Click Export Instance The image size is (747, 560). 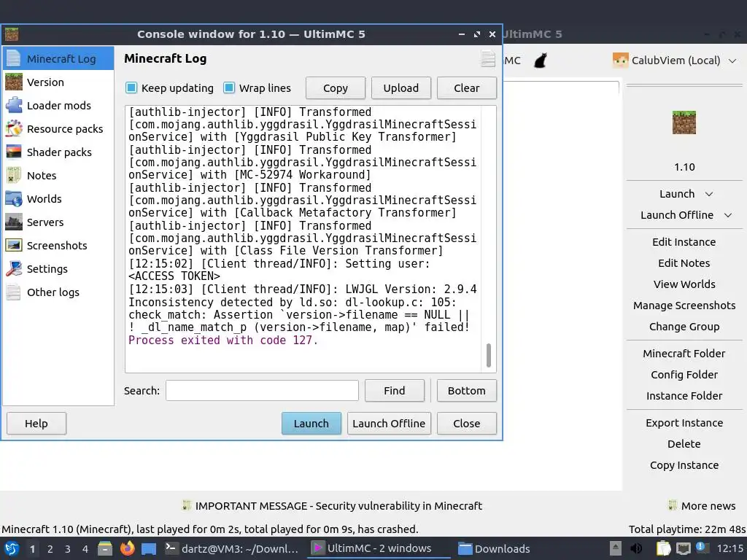tap(684, 423)
